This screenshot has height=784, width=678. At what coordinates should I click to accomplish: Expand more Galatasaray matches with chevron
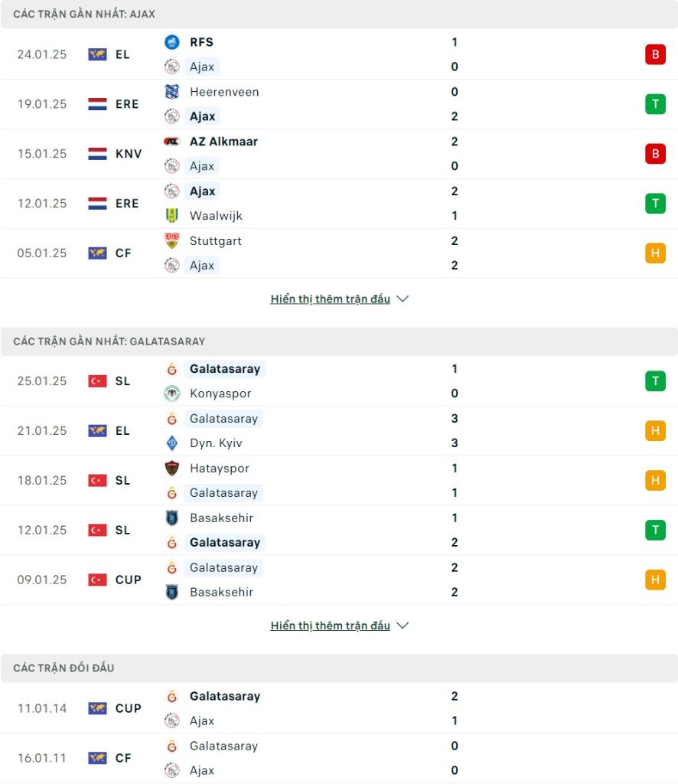403,626
